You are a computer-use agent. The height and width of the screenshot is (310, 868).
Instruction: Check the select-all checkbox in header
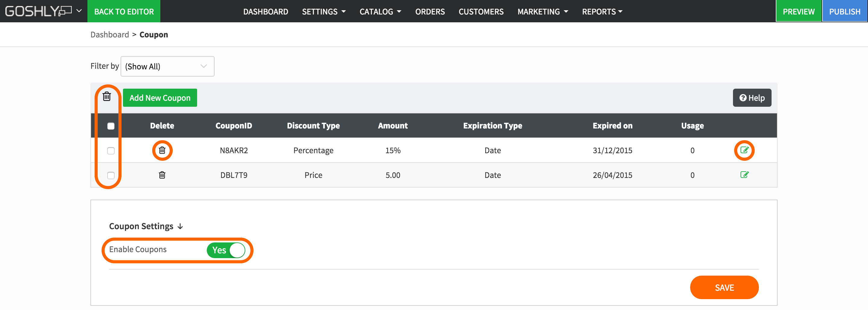tap(111, 126)
